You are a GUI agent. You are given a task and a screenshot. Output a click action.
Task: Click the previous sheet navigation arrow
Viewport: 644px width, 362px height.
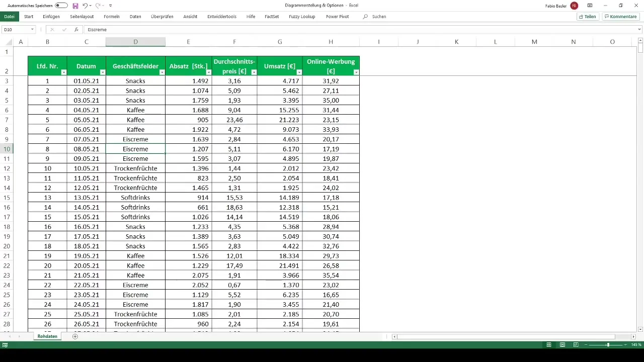tap(9, 336)
